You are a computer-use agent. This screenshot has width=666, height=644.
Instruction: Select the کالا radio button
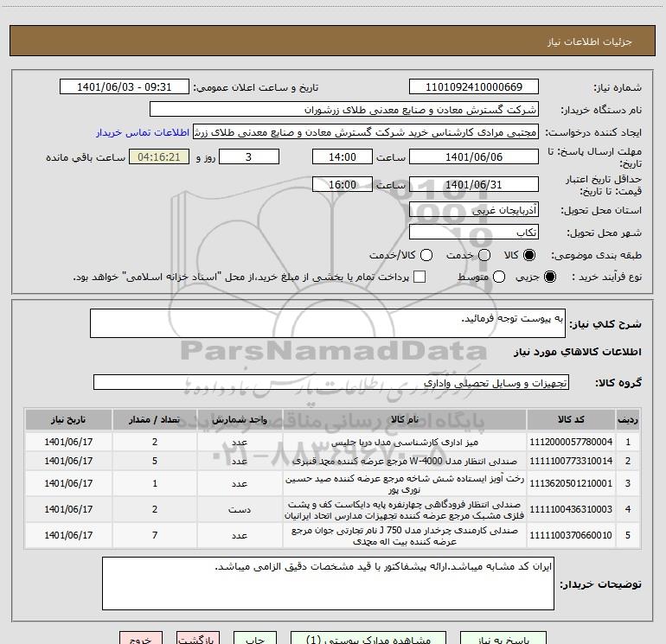[x=529, y=255]
